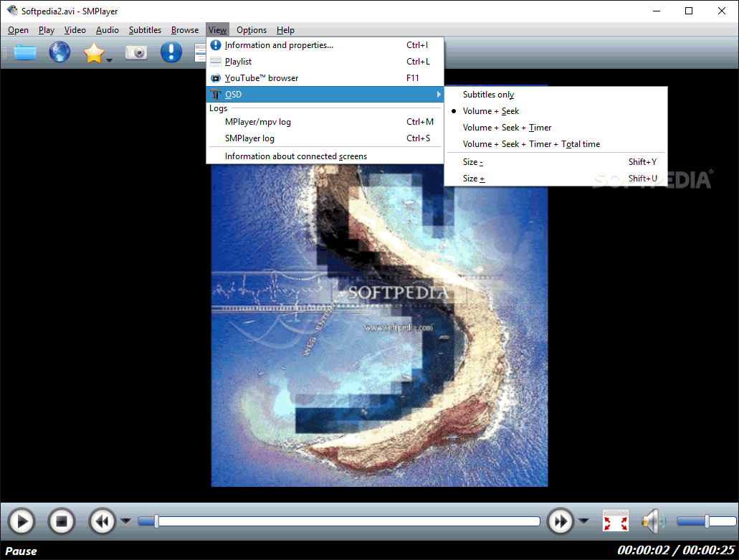Choose Information and properties... entry

pyautogui.click(x=325, y=45)
